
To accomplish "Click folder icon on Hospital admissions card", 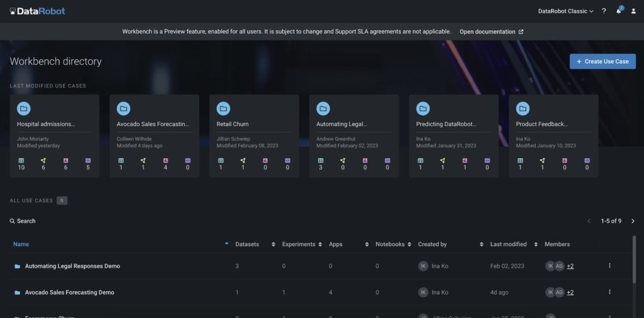I will click(x=24, y=109).
